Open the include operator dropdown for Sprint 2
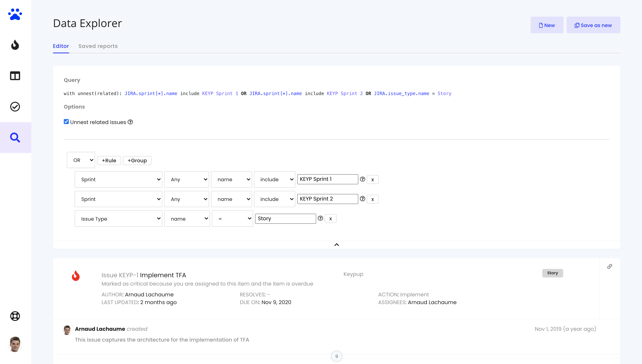 [x=274, y=199]
